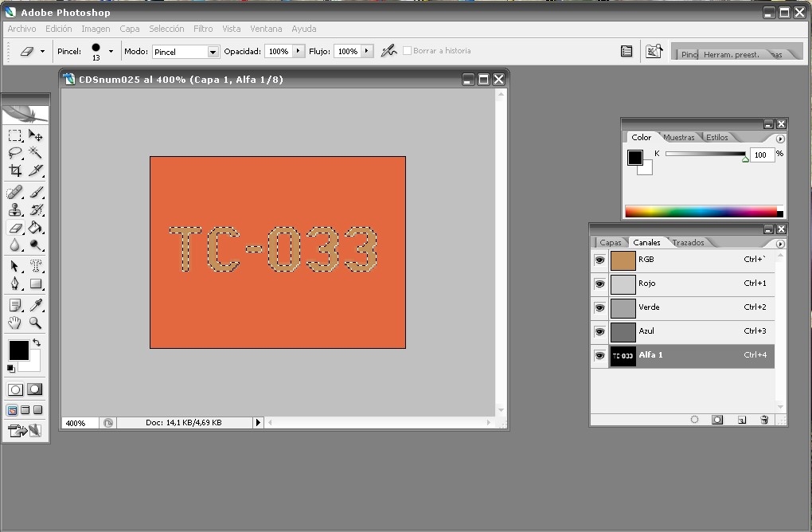Toggle Alfa 1 channel visibility eye
The image size is (812, 532).
(599, 356)
